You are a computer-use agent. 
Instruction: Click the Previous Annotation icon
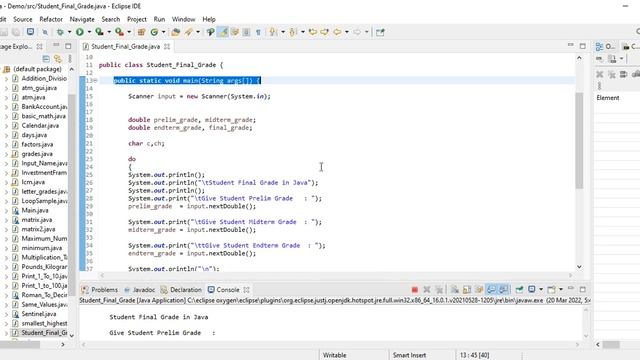click(293, 32)
